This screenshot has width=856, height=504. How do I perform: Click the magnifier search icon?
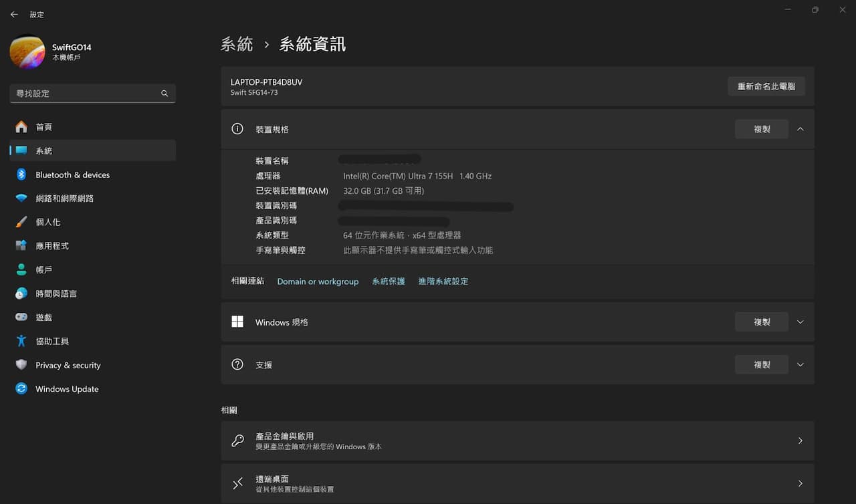tap(165, 94)
